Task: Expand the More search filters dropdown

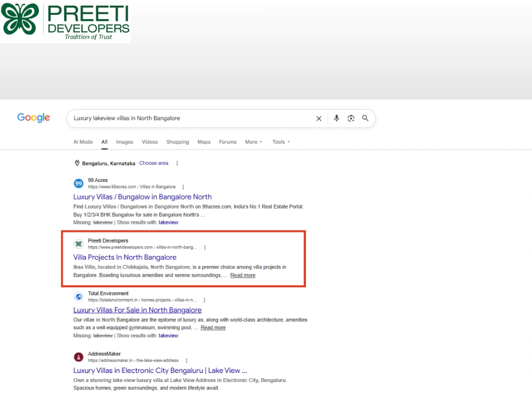Action: pos(253,142)
